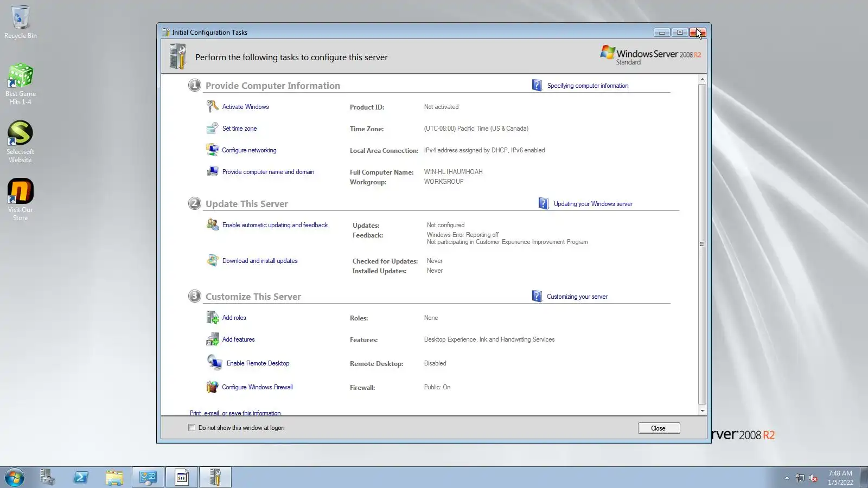Open Server Manager from the taskbar

pos(48,478)
